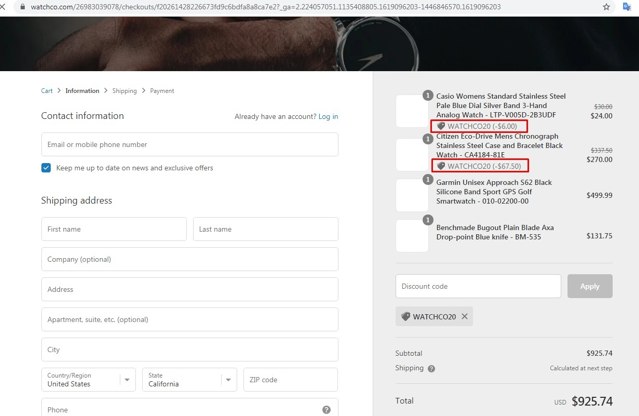Focus the Last name field
Viewport: 639px width, 416px height.
[266, 229]
